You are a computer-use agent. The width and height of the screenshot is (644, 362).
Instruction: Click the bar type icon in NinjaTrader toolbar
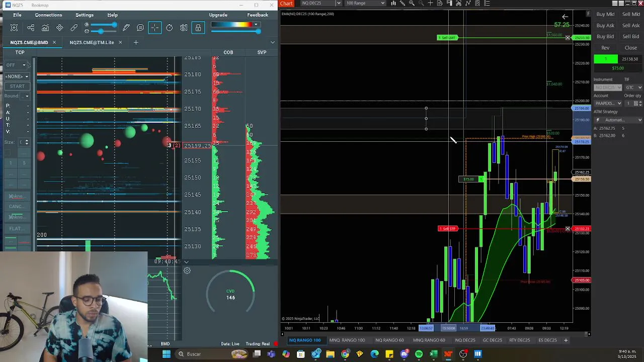[x=393, y=3]
